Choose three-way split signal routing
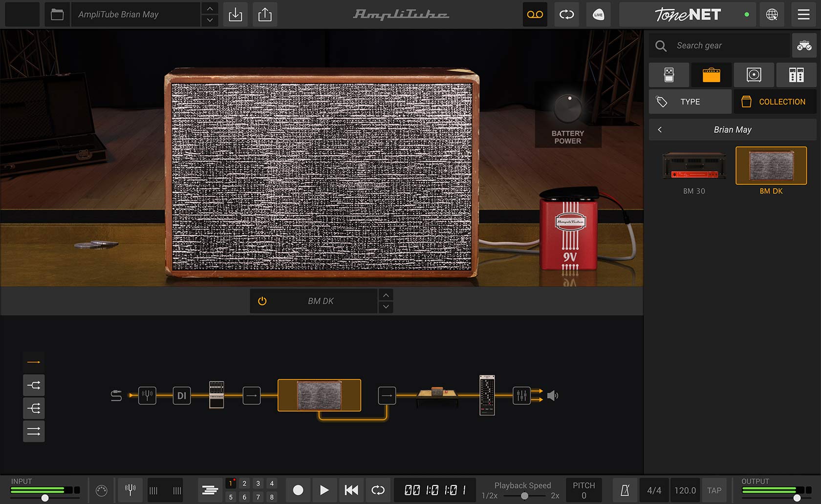Viewport: 821px width, 504px height. point(34,408)
